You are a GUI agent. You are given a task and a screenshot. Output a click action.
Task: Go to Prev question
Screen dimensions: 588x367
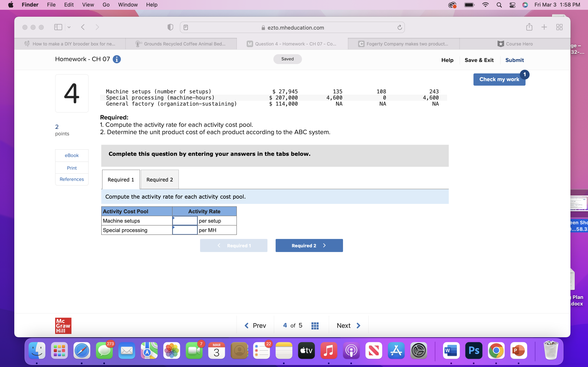pyautogui.click(x=255, y=325)
